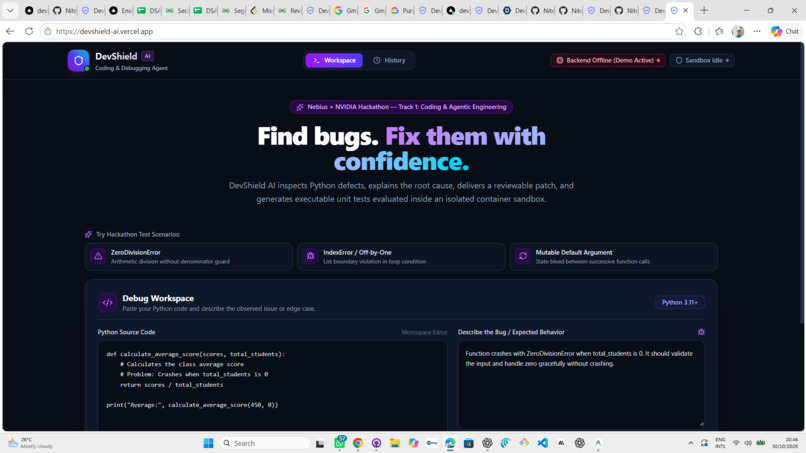This screenshot has width=806, height=453.
Task: Switch to the Workspace tab
Action: (334, 60)
